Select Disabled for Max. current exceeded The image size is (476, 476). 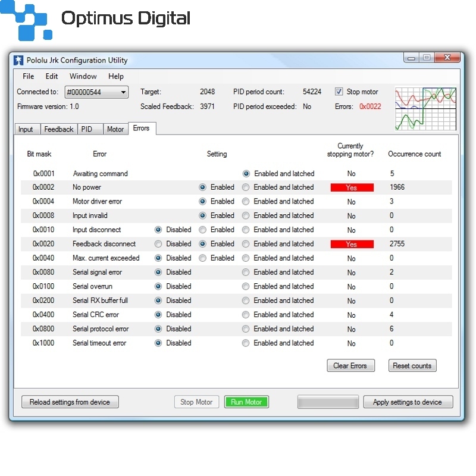pos(158,258)
